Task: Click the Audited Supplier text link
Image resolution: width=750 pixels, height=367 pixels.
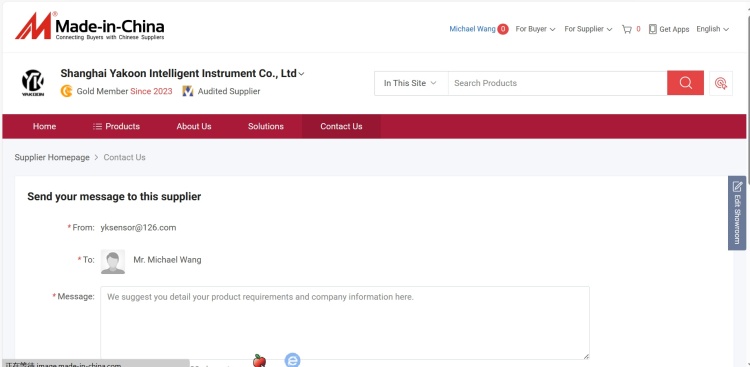Action: pos(229,91)
